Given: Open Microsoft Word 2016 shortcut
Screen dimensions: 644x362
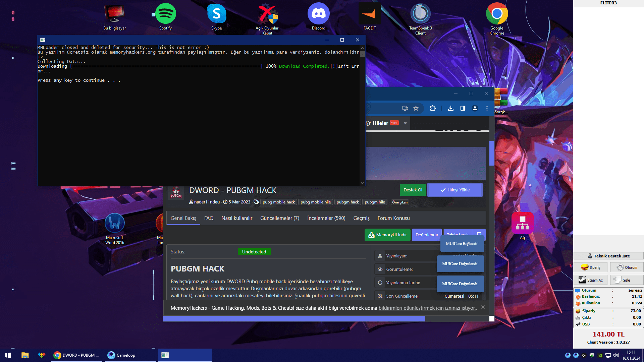Looking at the screenshot, I should tap(115, 229).
